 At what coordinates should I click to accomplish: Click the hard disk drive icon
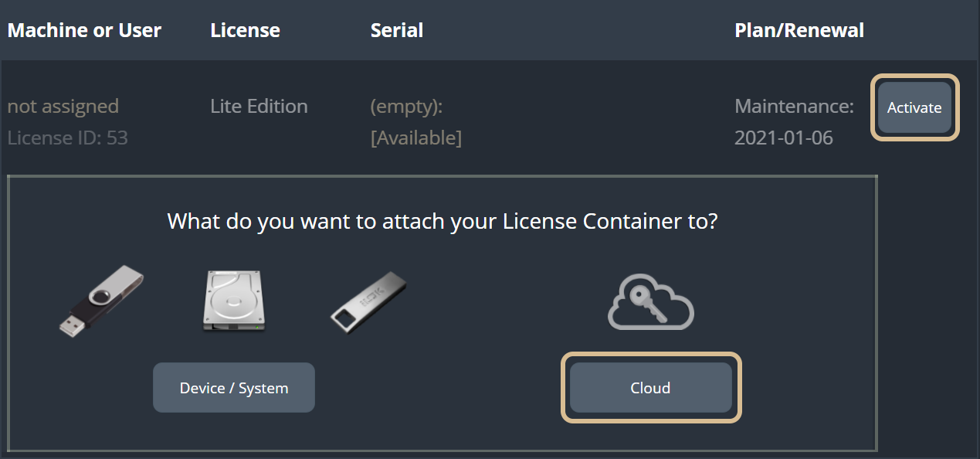233,301
